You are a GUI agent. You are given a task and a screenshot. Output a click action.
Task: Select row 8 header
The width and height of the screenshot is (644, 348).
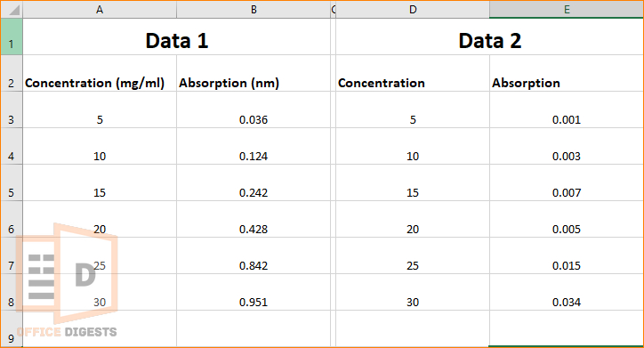(12, 292)
